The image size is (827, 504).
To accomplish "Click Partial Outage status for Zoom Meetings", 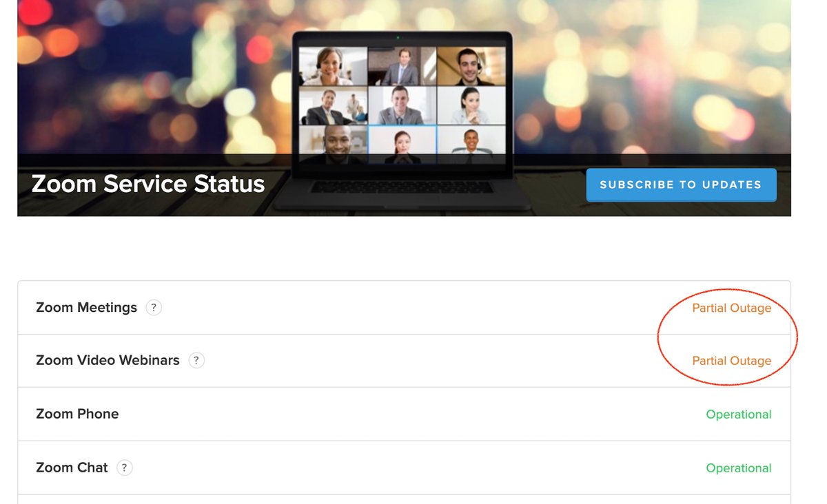I will (x=731, y=308).
